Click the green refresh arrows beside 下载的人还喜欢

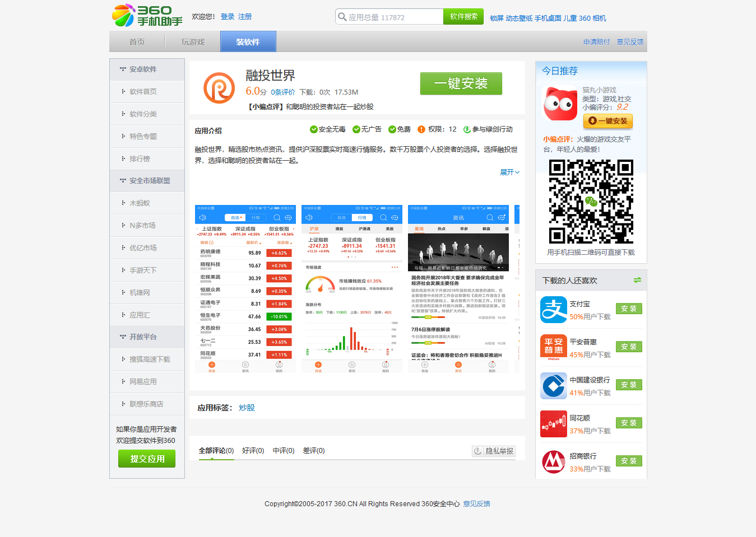coord(637,280)
